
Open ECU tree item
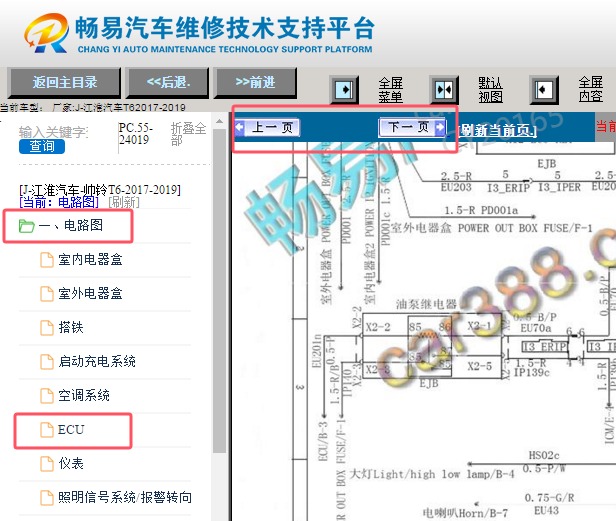(71, 429)
